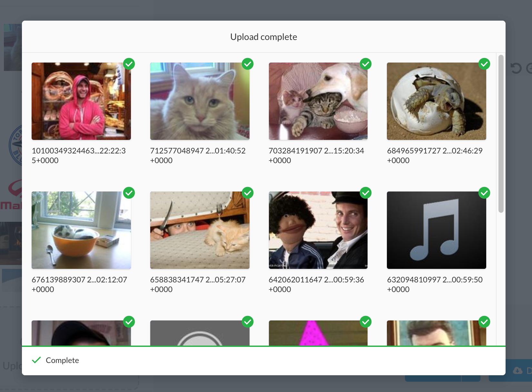Click the green check badge on the turtle hatching photo
532x392 pixels.
coord(485,64)
